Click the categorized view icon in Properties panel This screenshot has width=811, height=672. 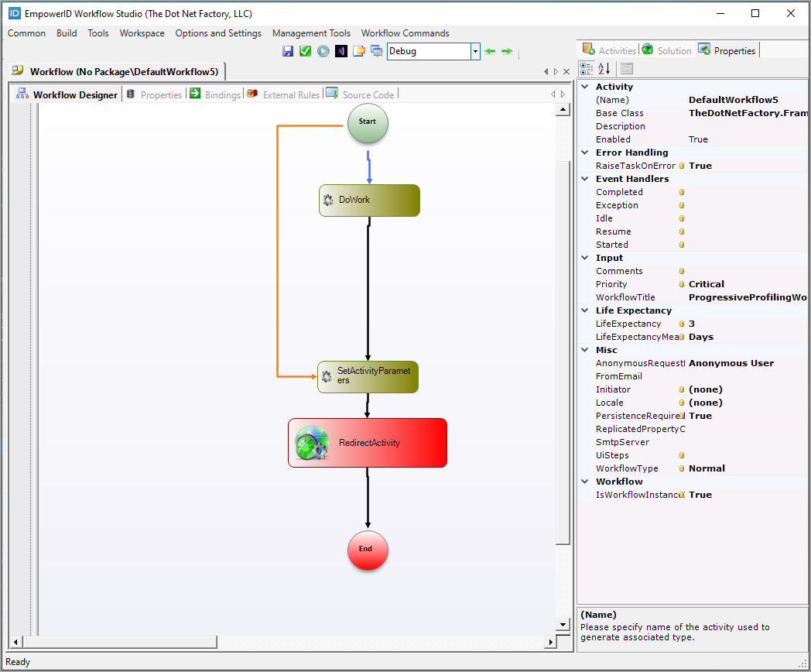tap(586, 68)
